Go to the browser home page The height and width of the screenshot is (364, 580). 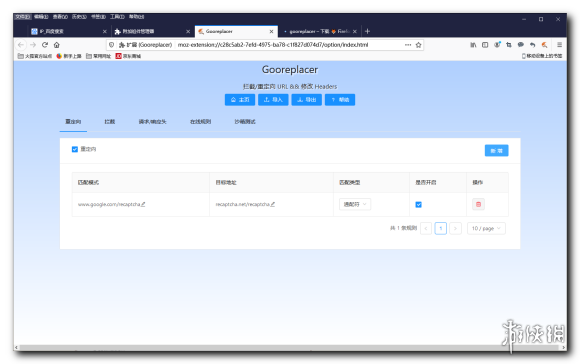pyautogui.click(x=57, y=45)
